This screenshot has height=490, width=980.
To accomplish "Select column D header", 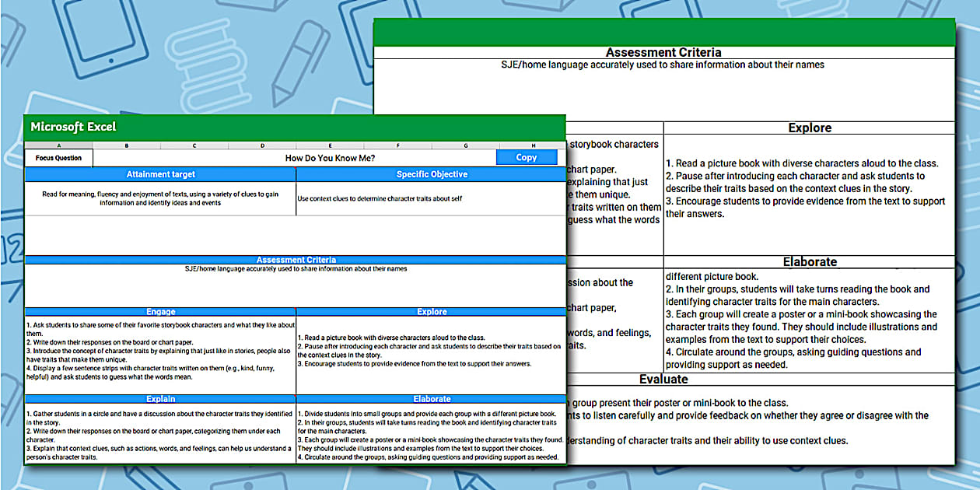I will tap(262, 145).
